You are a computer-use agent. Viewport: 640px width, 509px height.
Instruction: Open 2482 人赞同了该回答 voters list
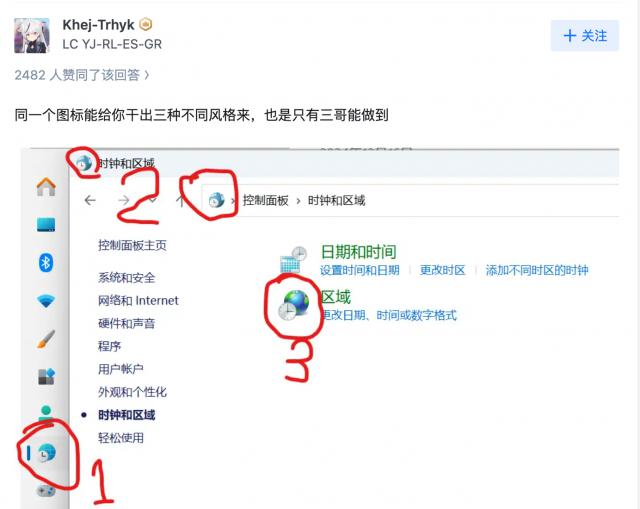tap(82, 75)
